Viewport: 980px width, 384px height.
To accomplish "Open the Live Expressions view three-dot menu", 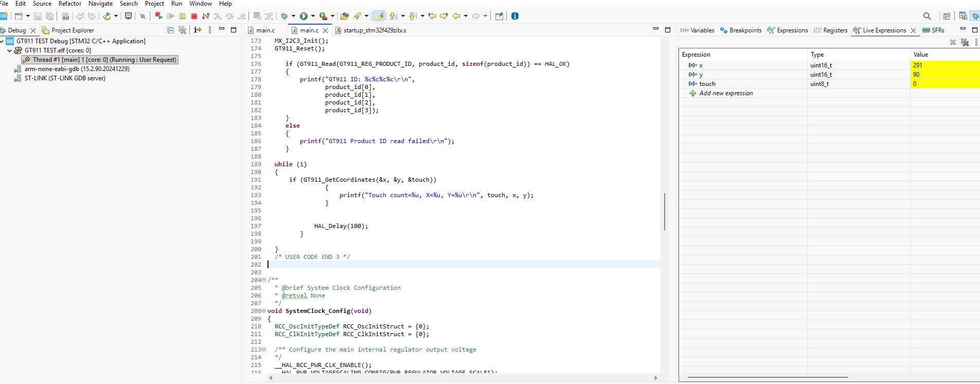I will (x=976, y=42).
